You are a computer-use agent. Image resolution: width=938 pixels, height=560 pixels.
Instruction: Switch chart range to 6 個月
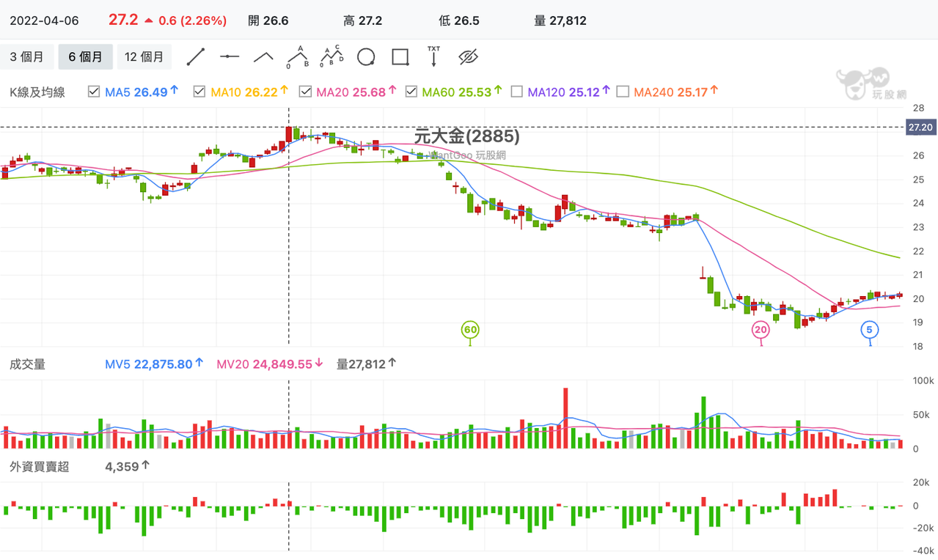[86, 56]
